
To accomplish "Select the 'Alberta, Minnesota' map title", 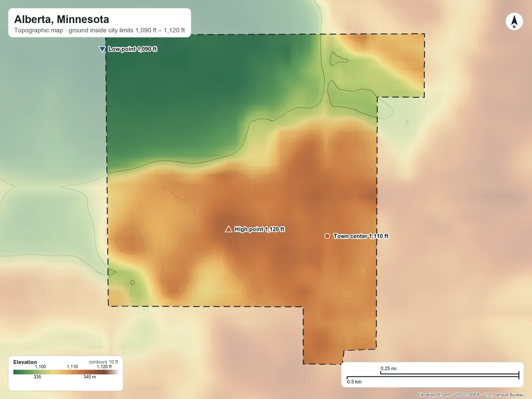I will [62, 20].
